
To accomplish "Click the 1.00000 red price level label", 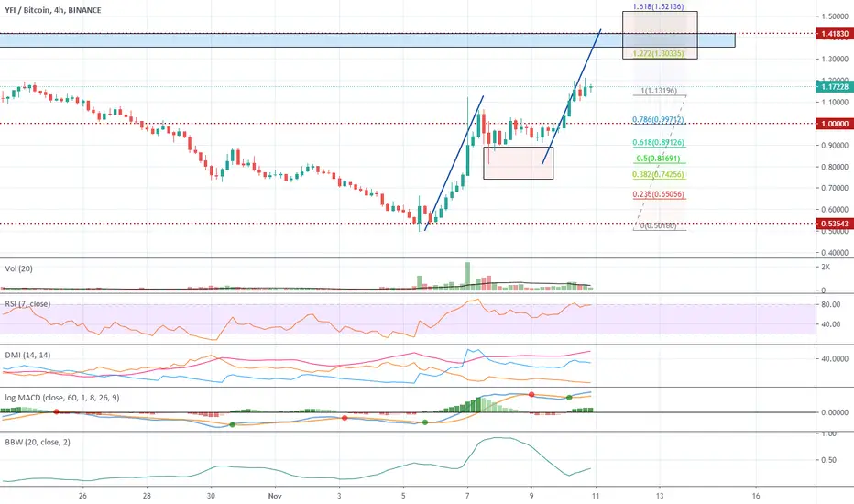I will (835, 124).
